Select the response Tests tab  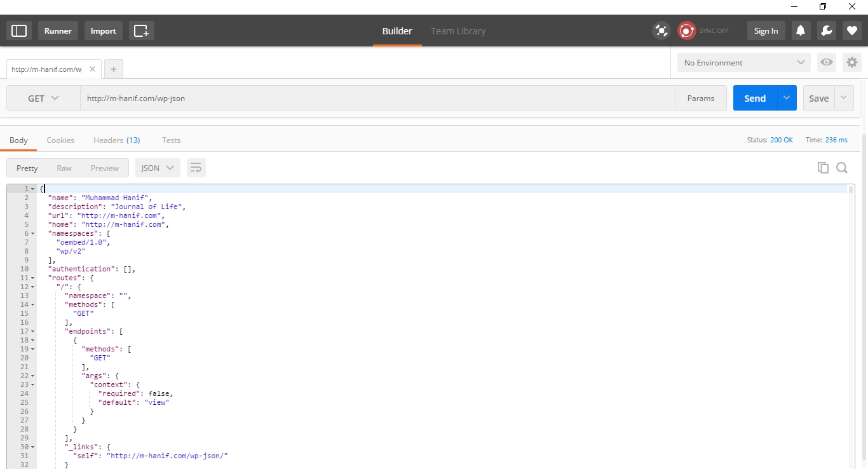coord(171,140)
